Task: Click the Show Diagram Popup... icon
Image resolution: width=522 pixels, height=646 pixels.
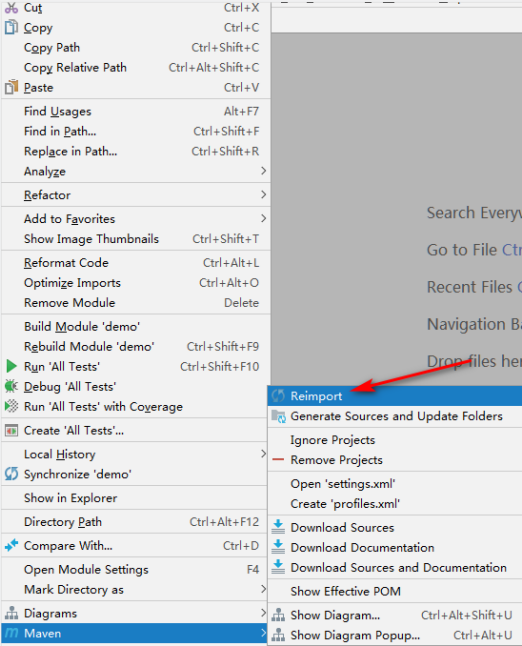Action: point(278,635)
